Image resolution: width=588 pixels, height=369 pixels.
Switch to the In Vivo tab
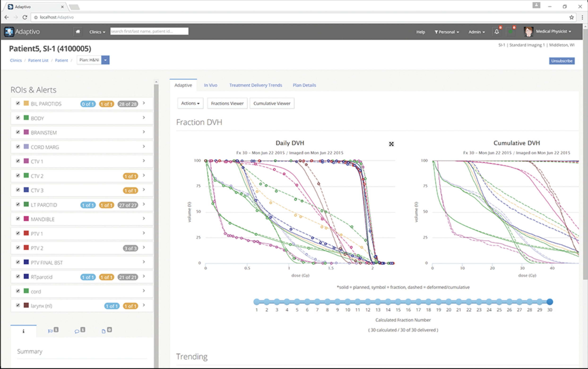click(210, 85)
